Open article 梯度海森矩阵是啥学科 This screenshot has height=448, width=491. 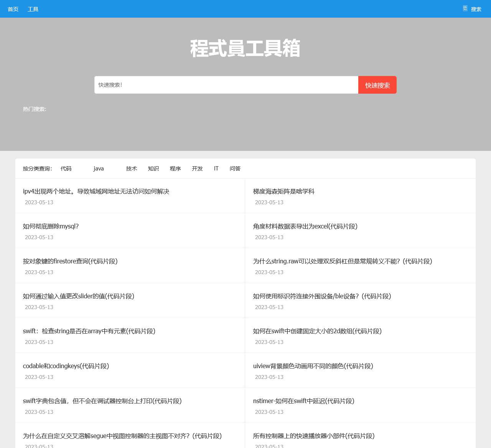point(284,191)
